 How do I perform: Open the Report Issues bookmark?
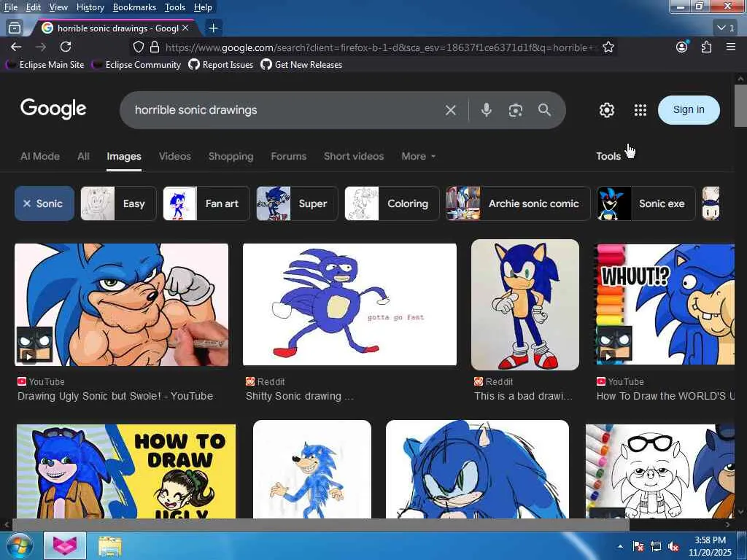point(220,65)
